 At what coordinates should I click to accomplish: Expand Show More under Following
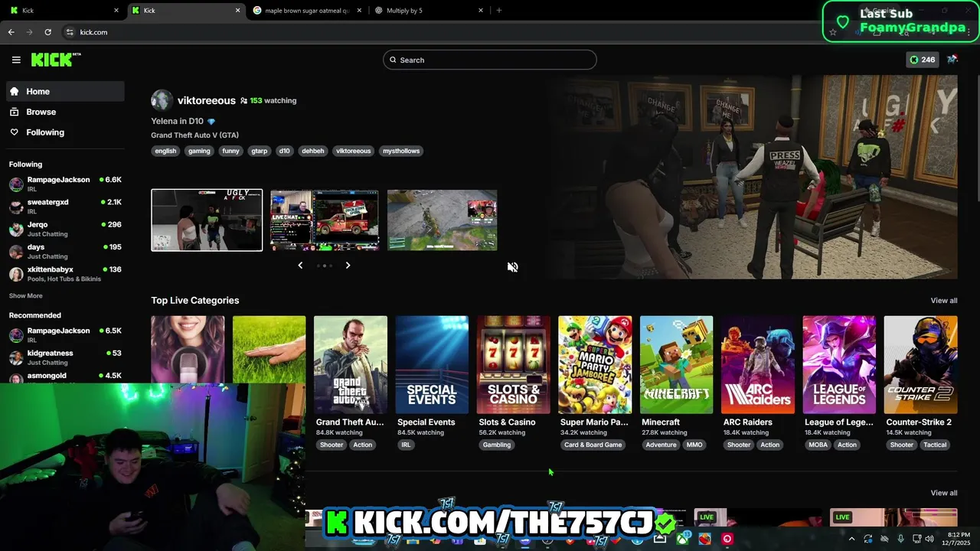pyautogui.click(x=25, y=295)
